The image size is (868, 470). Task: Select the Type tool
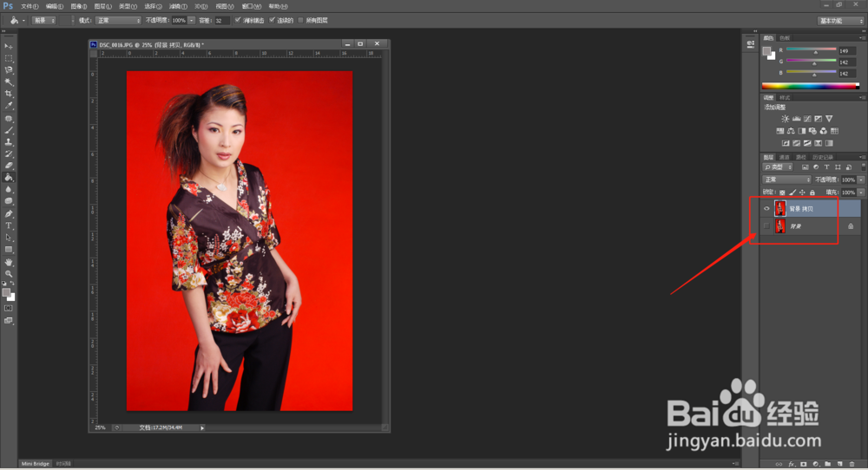[x=9, y=225]
